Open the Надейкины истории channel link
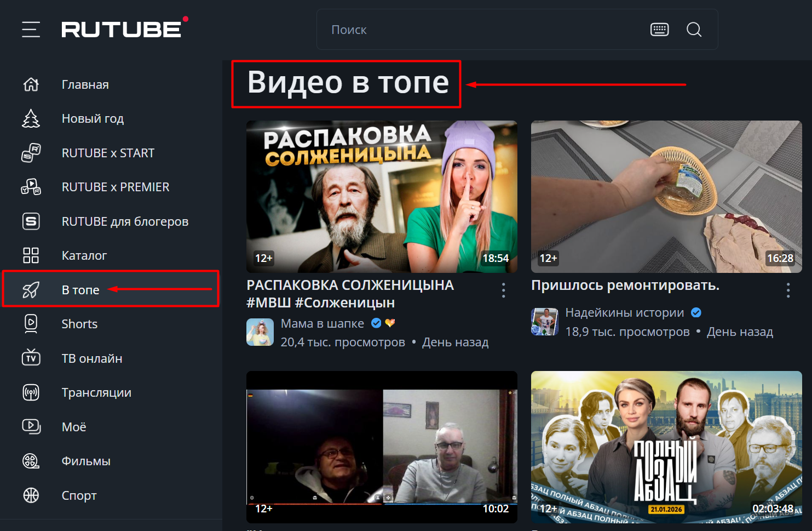This screenshot has width=812, height=531. pos(624,312)
